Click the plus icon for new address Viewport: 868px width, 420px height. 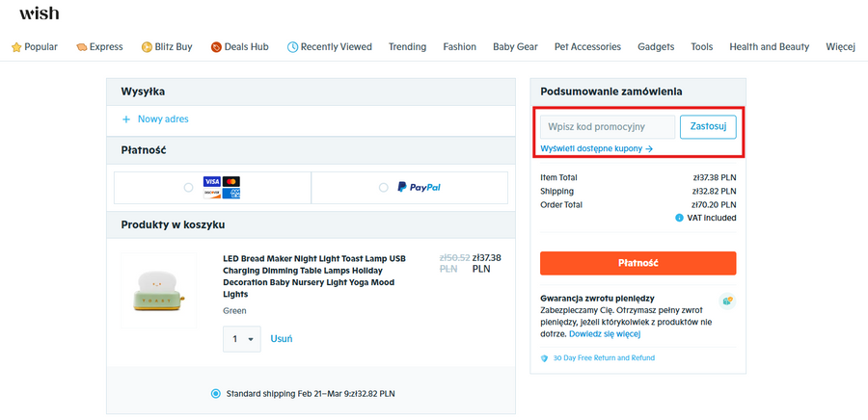click(125, 119)
